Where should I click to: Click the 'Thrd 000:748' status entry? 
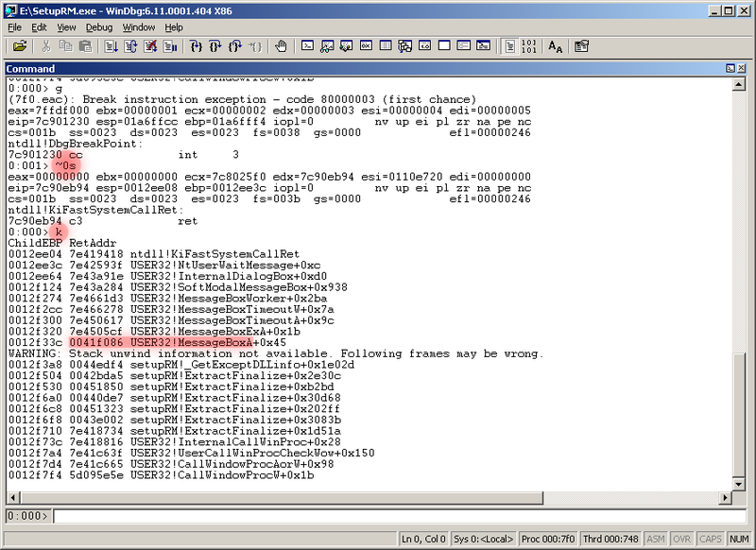pos(610,539)
